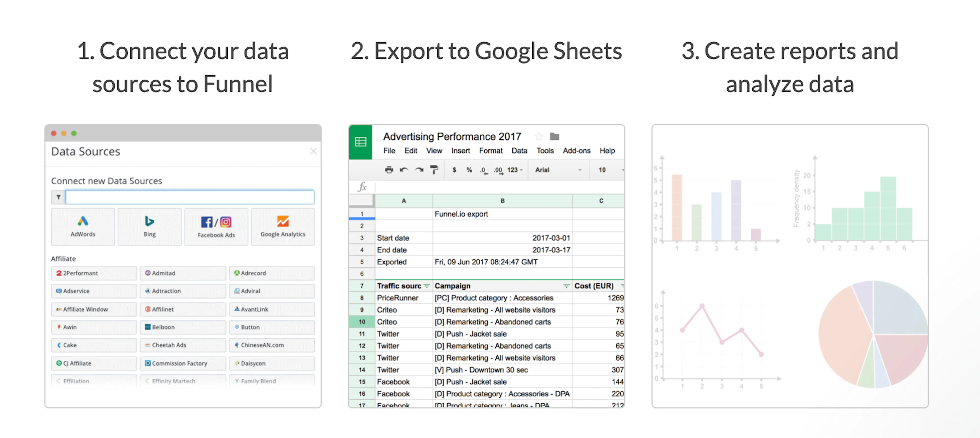Viewport: 980px width, 438px height.
Task: Select the Google Analytics data source tile
Action: point(283,227)
